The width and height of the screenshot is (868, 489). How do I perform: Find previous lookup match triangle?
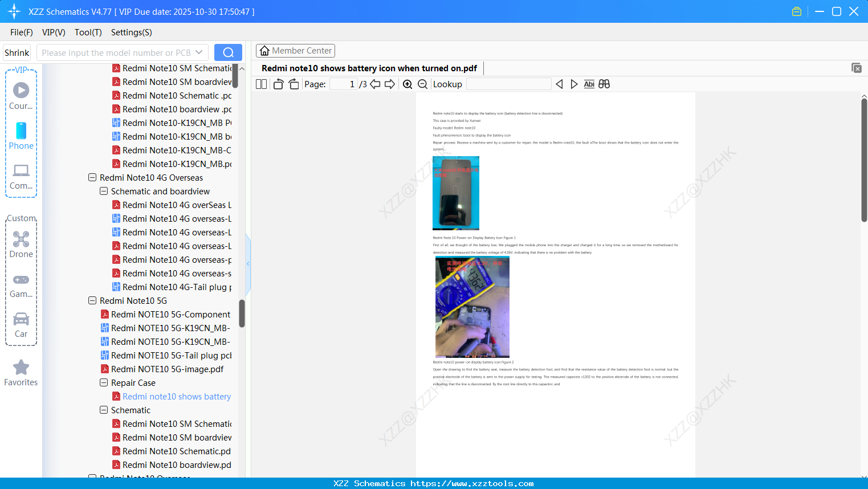(560, 84)
